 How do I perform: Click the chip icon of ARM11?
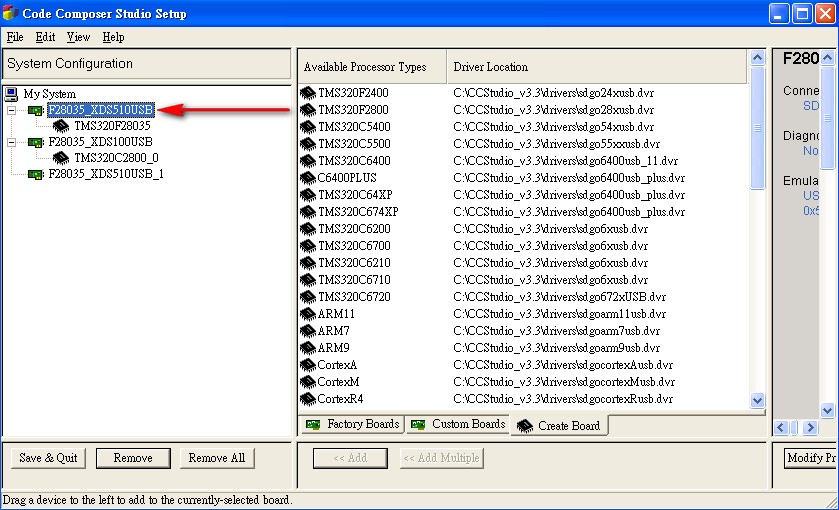coord(308,314)
